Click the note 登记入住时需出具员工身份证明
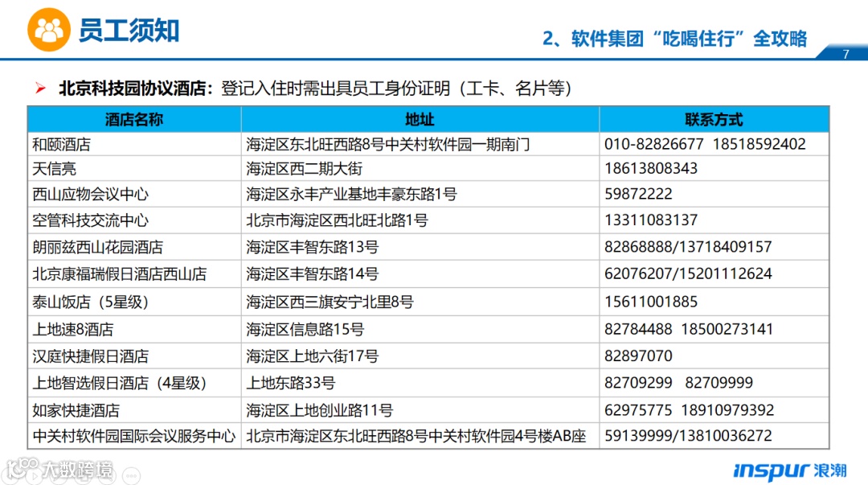 335,88
